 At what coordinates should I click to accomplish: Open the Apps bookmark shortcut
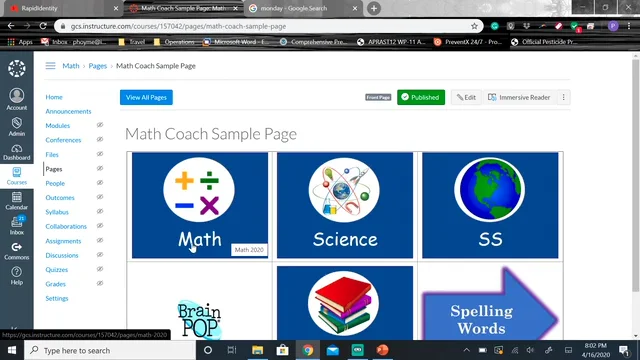coord(20,42)
